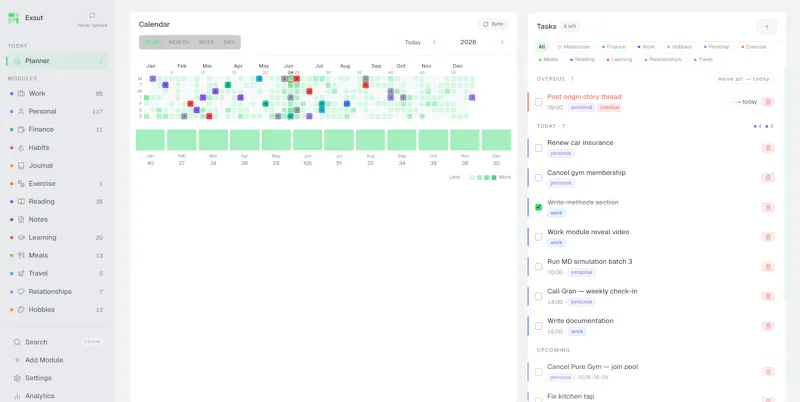
Task: Open the Travel module icon
Action: tap(21, 273)
